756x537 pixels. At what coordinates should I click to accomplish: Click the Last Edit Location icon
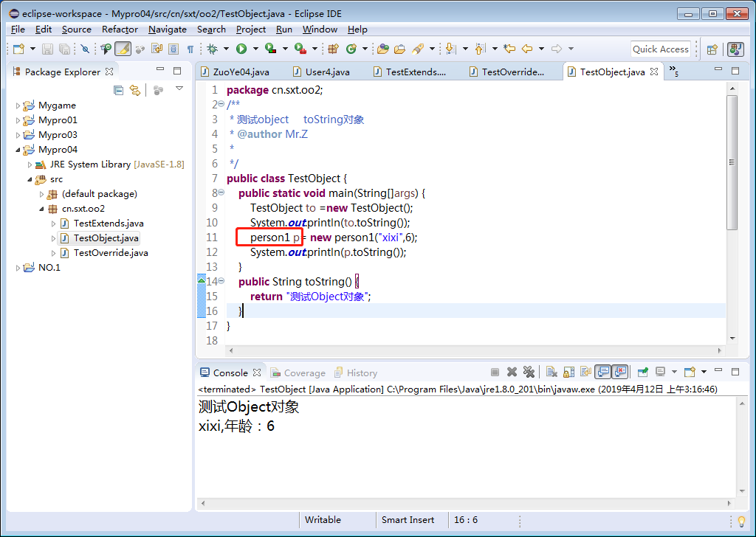[509, 48]
